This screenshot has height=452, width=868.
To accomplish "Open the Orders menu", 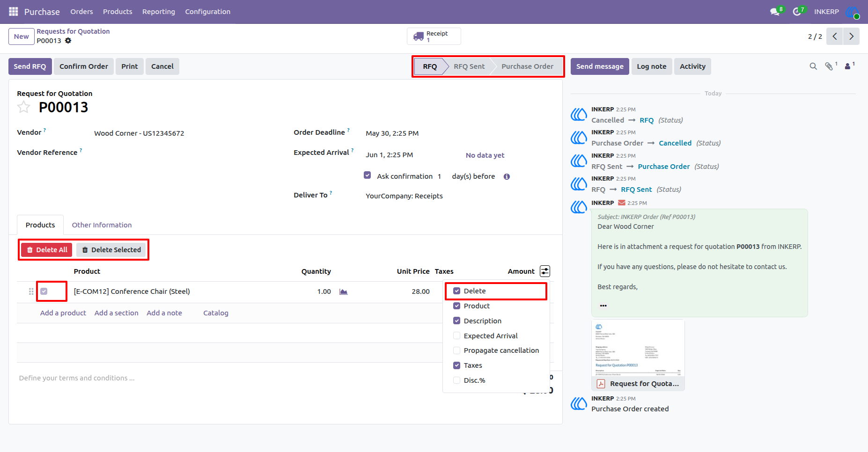I will 81,12.
